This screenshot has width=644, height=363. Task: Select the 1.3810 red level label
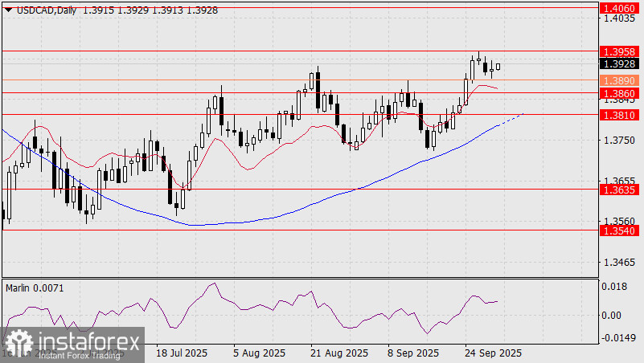619,116
